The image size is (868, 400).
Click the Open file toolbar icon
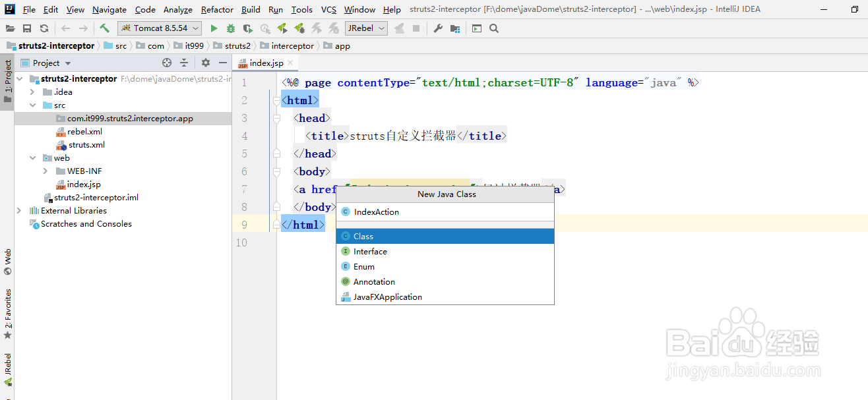(10, 28)
